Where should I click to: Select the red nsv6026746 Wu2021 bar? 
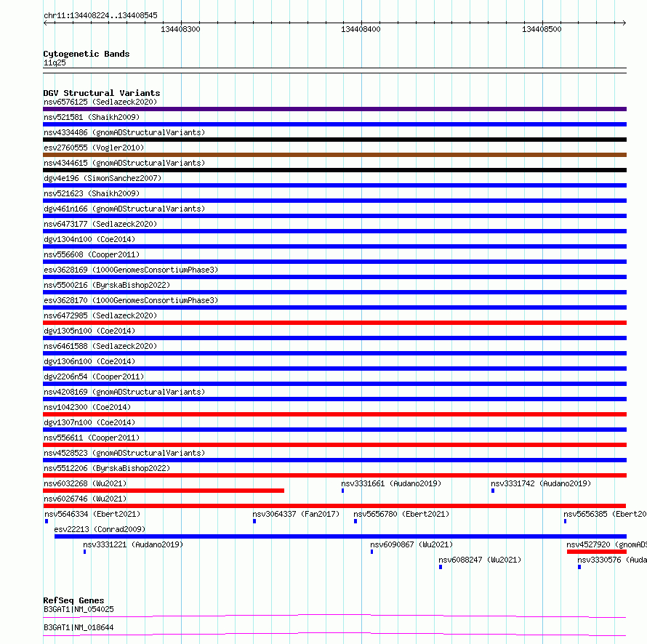tap(334, 506)
